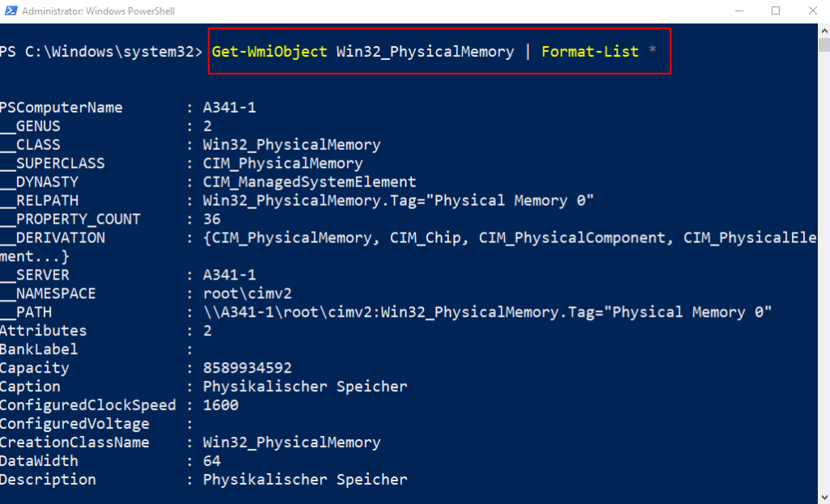Click the Administrator: Windows PowerShell title bar icon

tap(10, 11)
